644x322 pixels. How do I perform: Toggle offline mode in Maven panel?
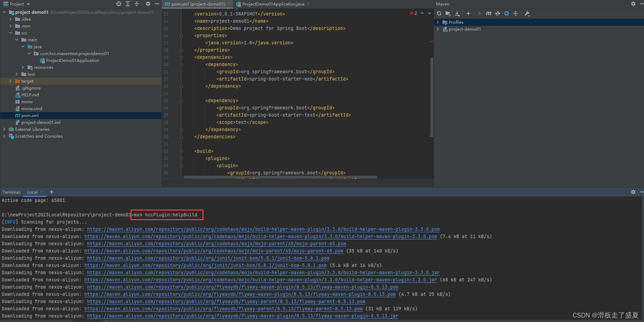pos(507,13)
